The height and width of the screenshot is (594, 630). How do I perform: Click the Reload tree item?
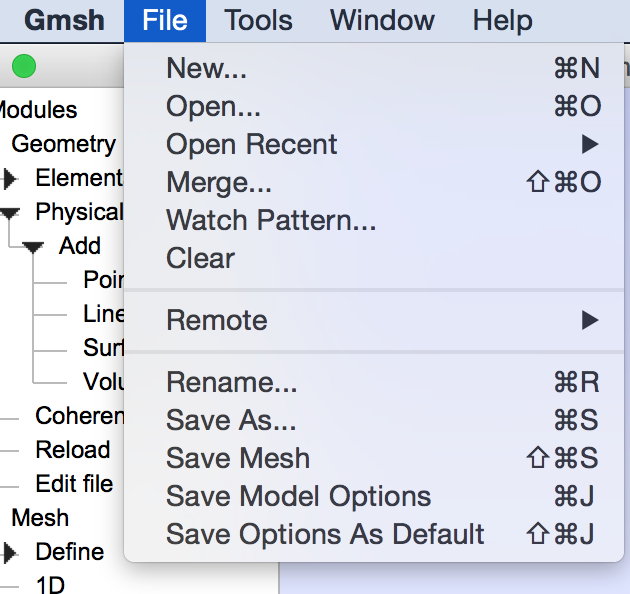tap(73, 450)
